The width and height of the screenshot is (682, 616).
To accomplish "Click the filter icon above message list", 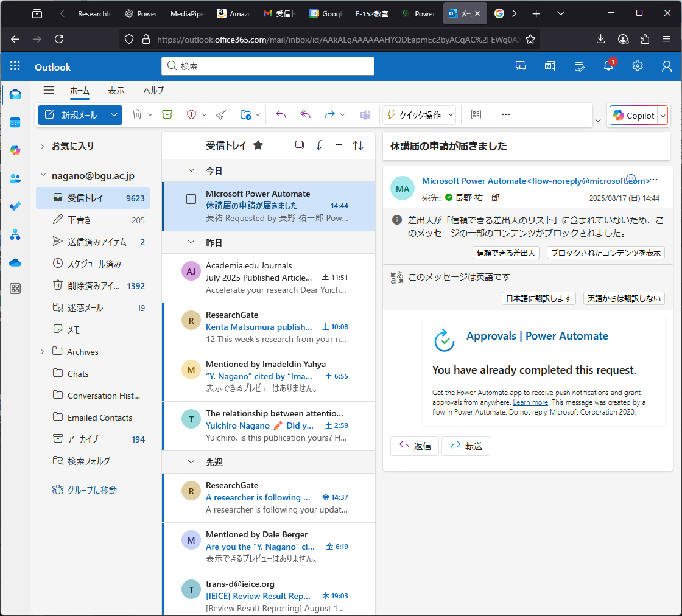I will point(339,145).
